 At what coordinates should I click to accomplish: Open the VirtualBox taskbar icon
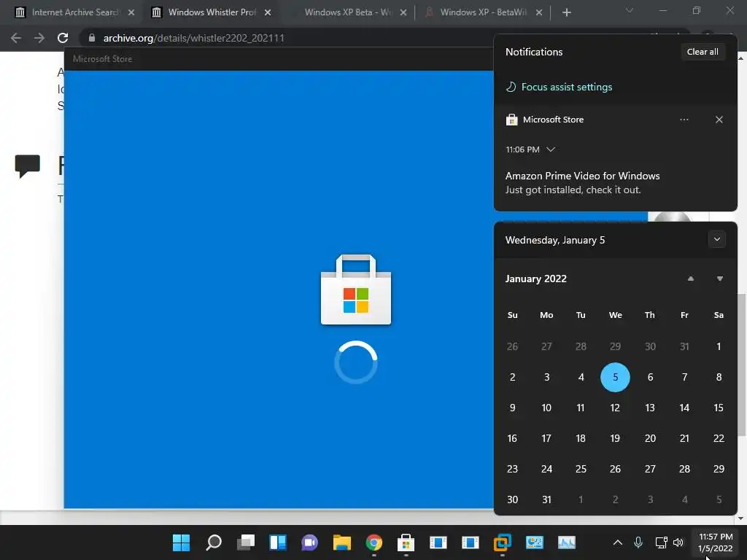tap(502, 542)
